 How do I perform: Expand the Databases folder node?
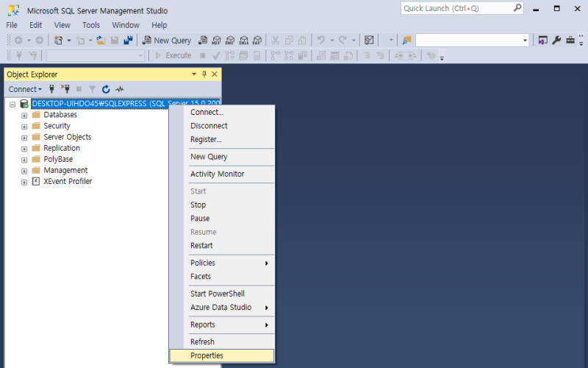(24, 116)
